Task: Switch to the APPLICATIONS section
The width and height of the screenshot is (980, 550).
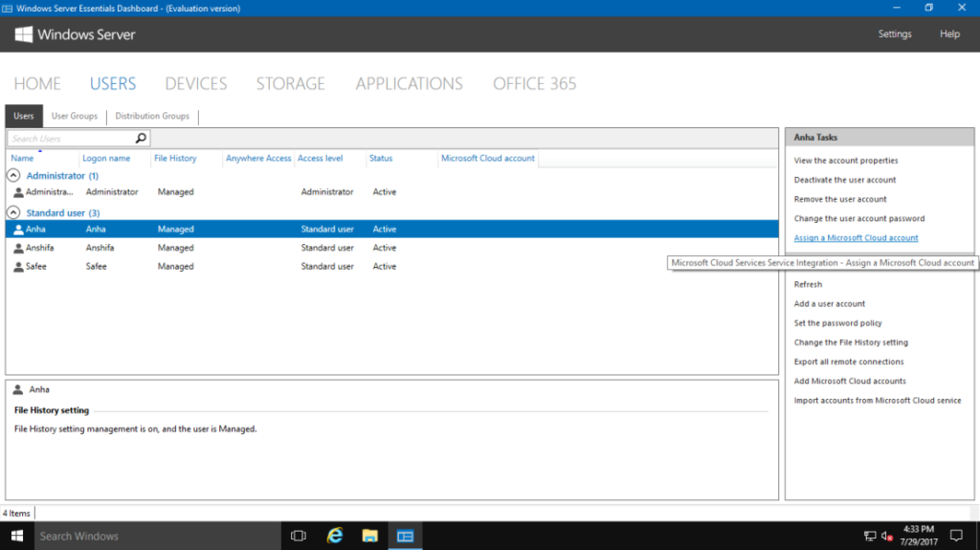Action: click(410, 84)
